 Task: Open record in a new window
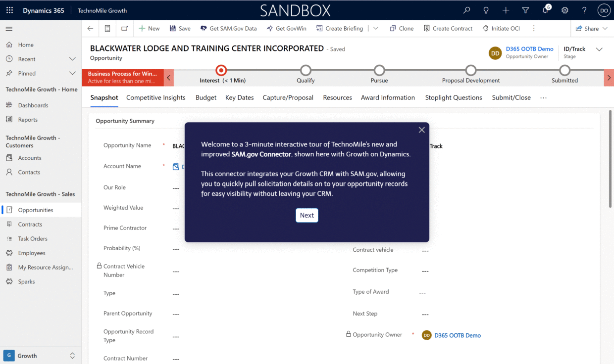coord(124,29)
